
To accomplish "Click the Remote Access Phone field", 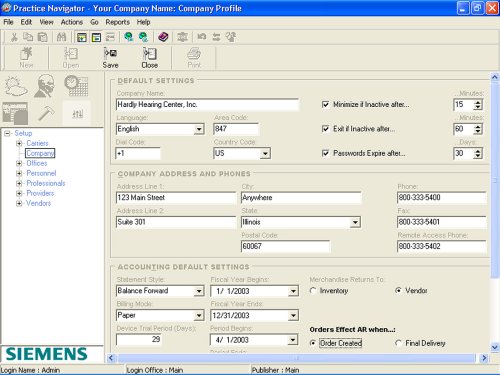I will click(442, 247).
